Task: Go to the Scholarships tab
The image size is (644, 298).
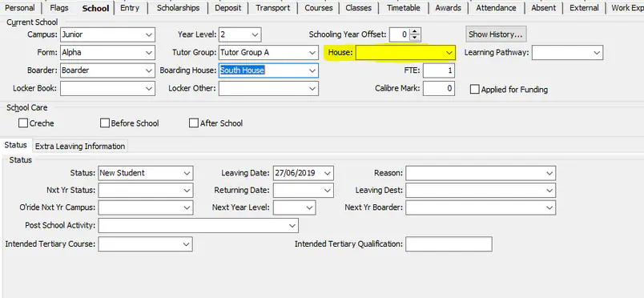Action: tap(179, 8)
